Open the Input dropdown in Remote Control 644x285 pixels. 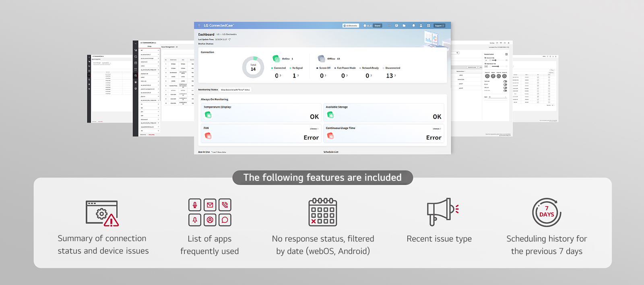497,97
